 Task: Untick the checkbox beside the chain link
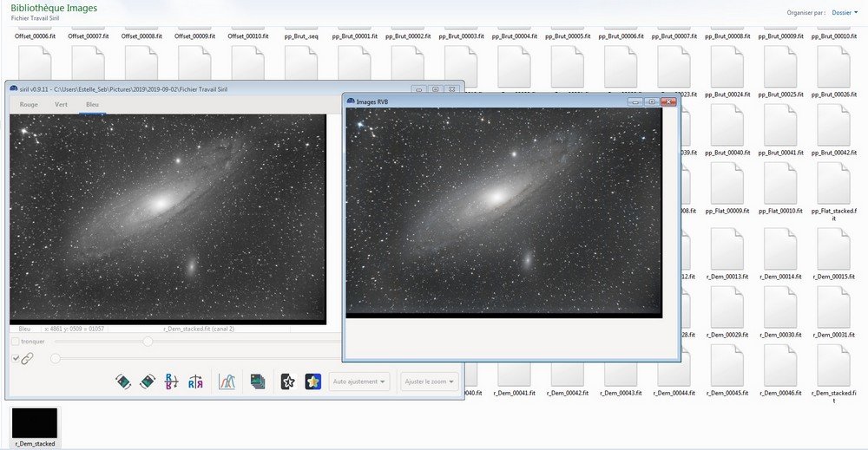click(16, 358)
